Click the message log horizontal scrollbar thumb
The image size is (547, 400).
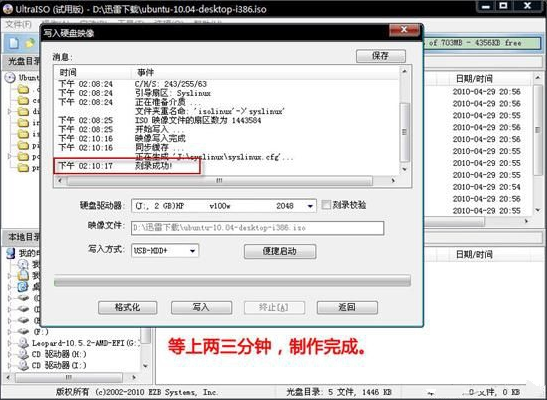[219, 181]
